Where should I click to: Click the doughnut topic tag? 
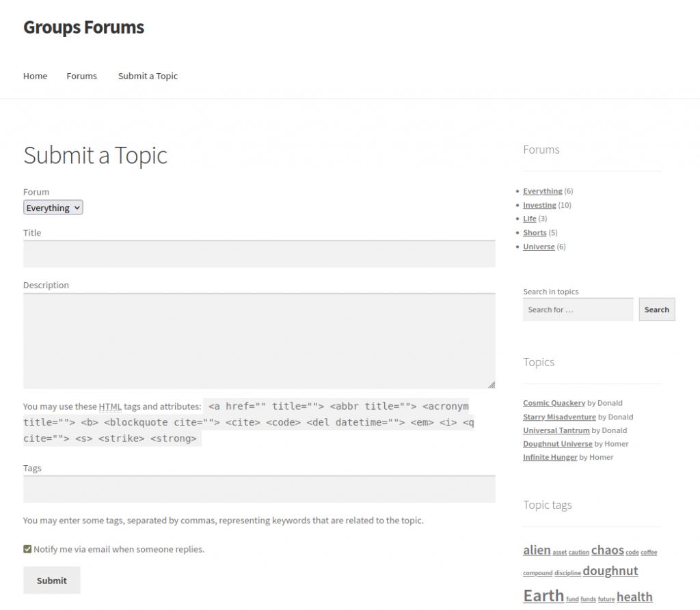click(610, 571)
